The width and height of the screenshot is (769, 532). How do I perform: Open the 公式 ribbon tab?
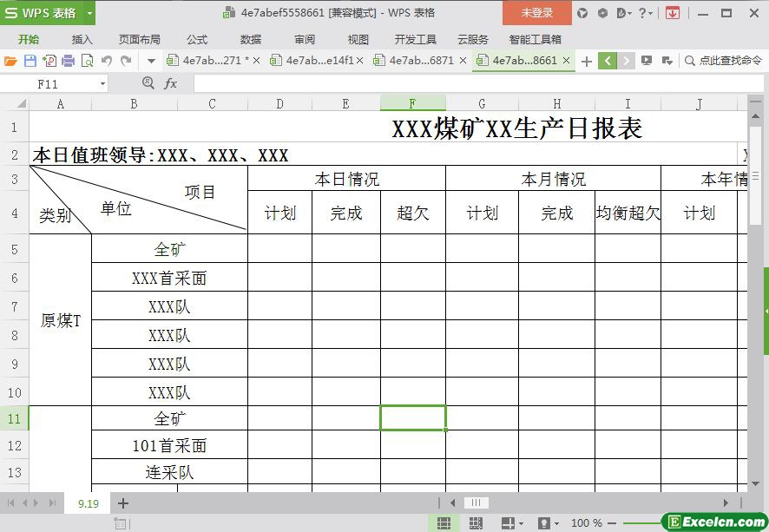(x=197, y=40)
